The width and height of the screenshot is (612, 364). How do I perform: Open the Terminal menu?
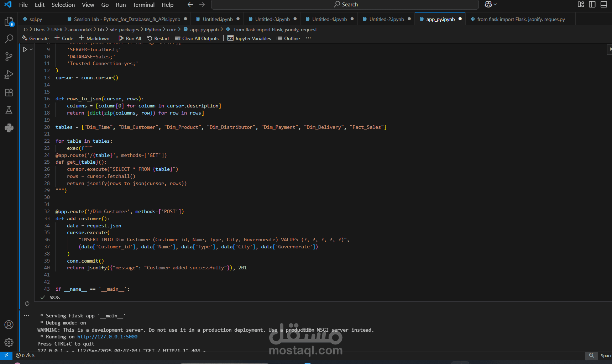(143, 5)
